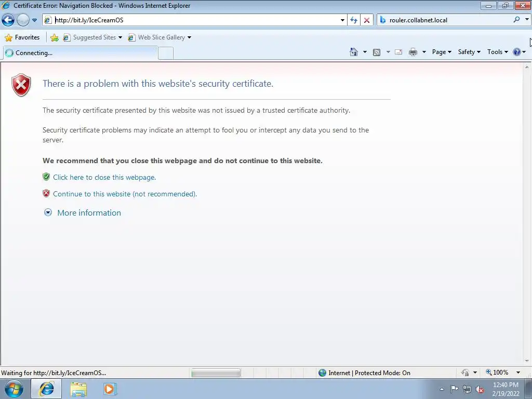532x399 pixels.
Task: Click Add to Favorites Bar star icon
Action: click(54, 37)
